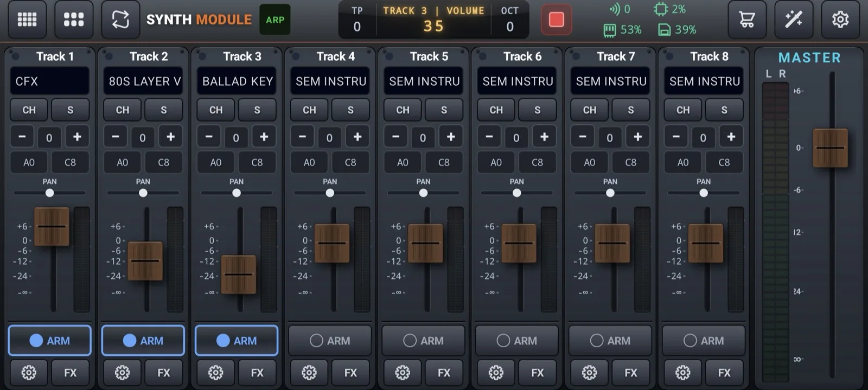The height and width of the screenshot is (390, 868).
Task: Open Track 7 settings gear
Action: pyautogui.click(x=589, y=373)
